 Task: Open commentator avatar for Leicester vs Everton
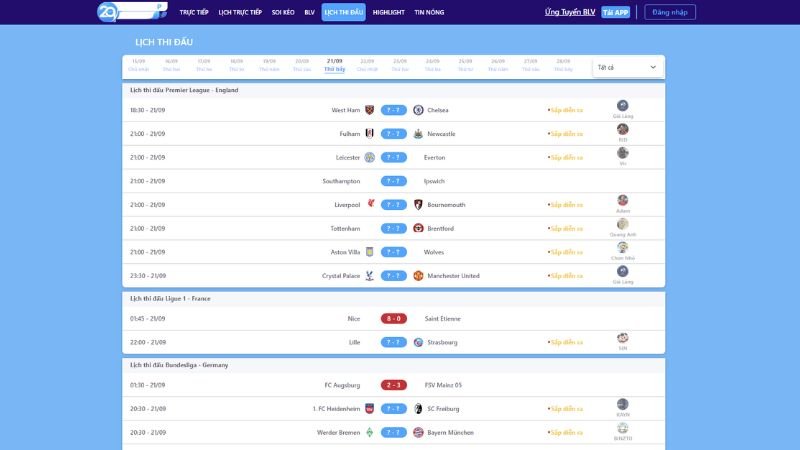[622, 153]
